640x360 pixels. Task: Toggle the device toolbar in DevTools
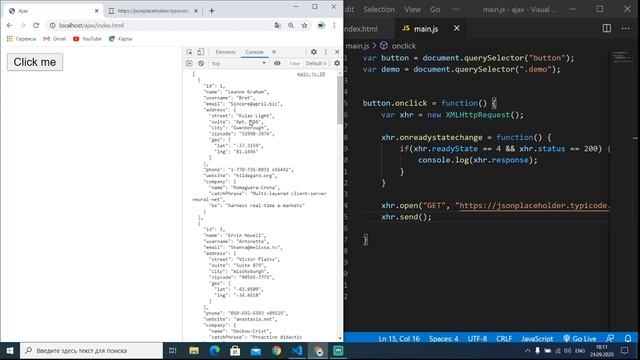click(x=200, y=52)
